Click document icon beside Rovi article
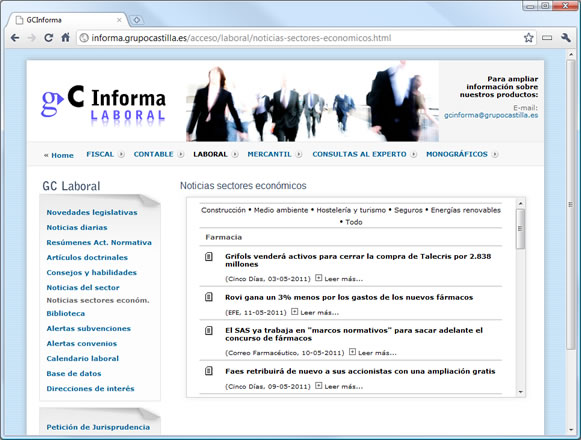 [x=209, y=297]
